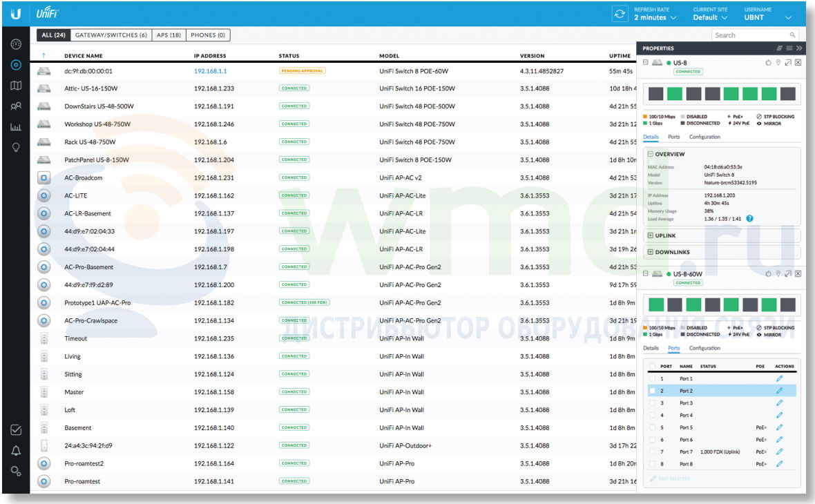Tick checkbox for Port 7

point(652,452)
